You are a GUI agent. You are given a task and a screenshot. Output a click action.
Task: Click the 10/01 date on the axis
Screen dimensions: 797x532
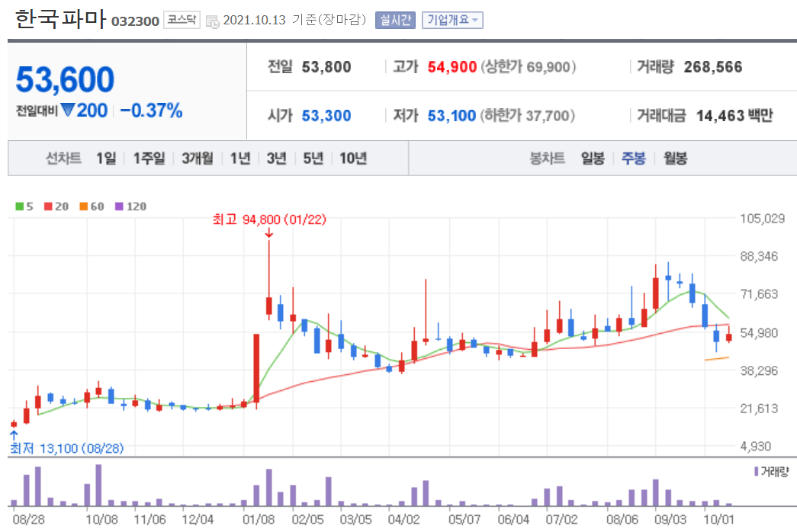(718, 520)
